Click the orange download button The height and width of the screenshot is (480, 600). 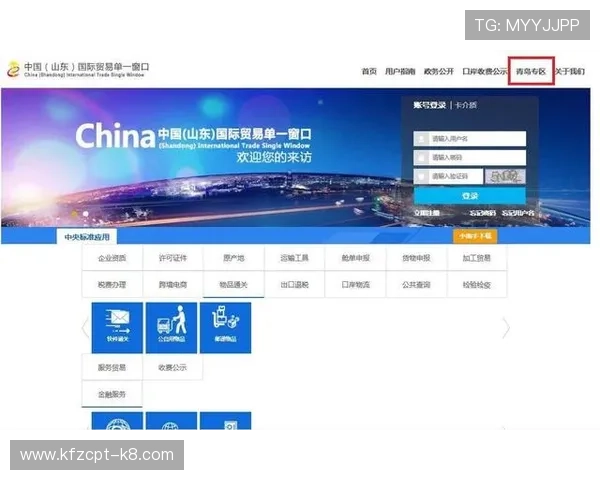tap(475, 236)
